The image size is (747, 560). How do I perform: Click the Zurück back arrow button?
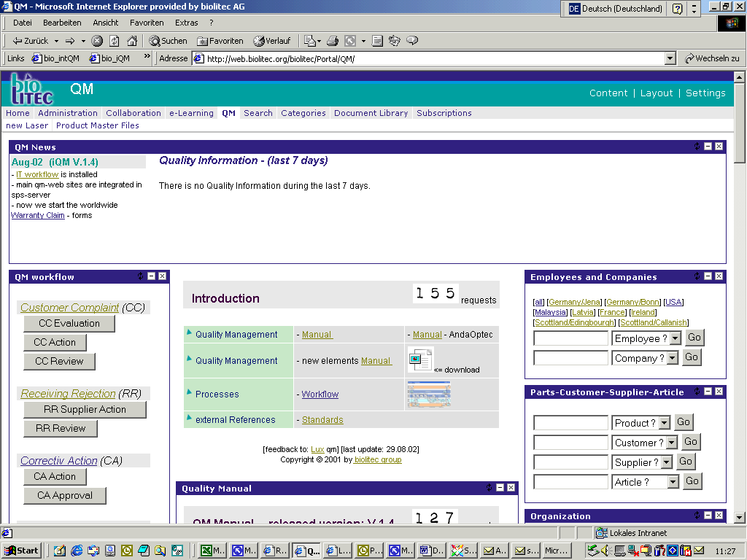(30, 41)
